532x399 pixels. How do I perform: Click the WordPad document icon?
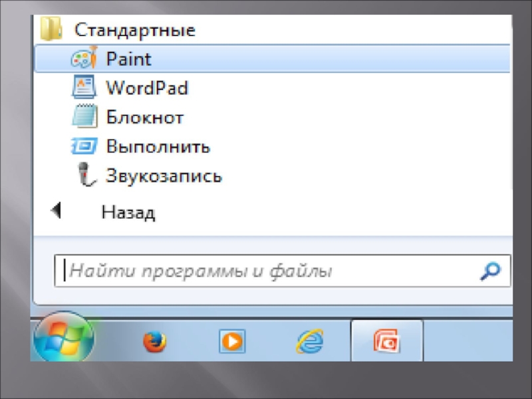[84, 87]
